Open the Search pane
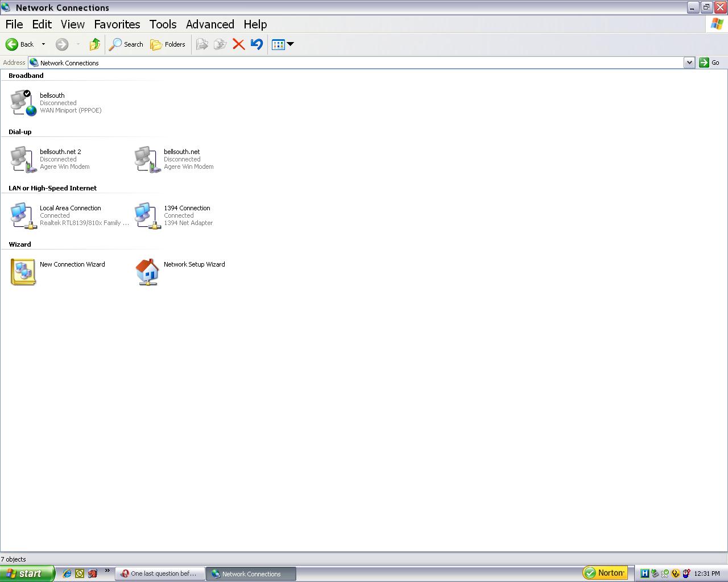Image resolution: width=728 pixels, height=582 pixels. [x=126, y=44]
